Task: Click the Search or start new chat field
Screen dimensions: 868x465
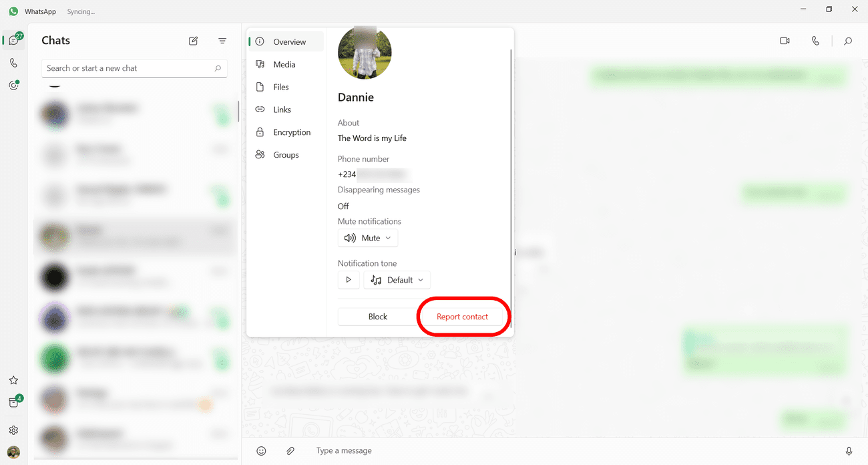Action: pyautogui.click(x=127, y=68)
